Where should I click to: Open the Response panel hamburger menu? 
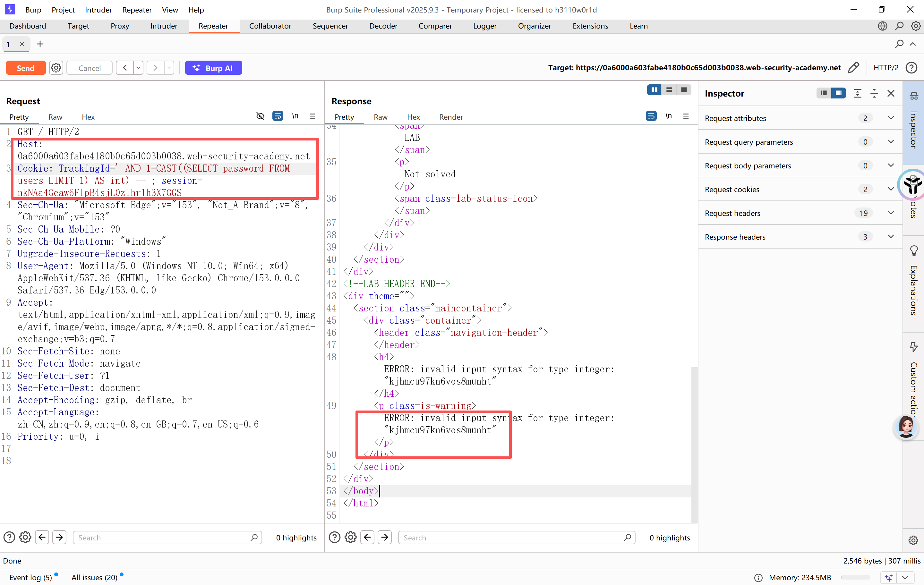point(686,116)
